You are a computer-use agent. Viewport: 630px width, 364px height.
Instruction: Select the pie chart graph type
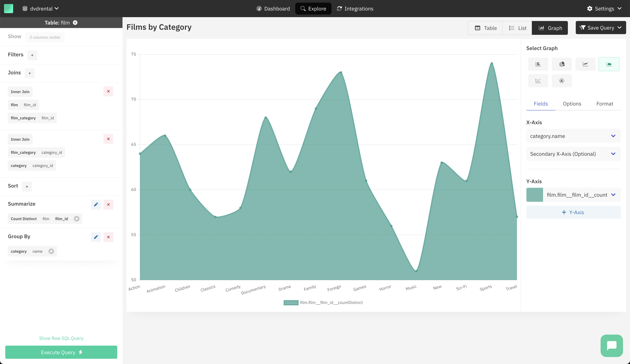point(562,64)
